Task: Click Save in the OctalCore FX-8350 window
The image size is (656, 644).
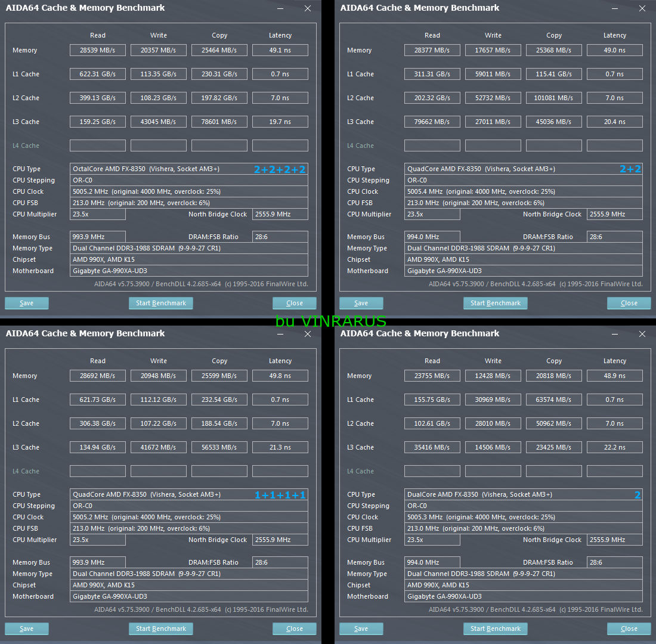Action: pos(26,303)
